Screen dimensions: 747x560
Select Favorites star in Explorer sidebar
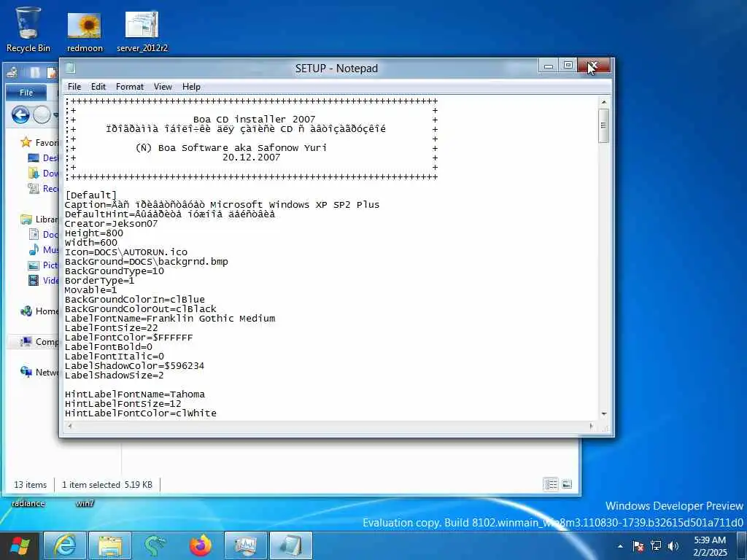point(26,142)
